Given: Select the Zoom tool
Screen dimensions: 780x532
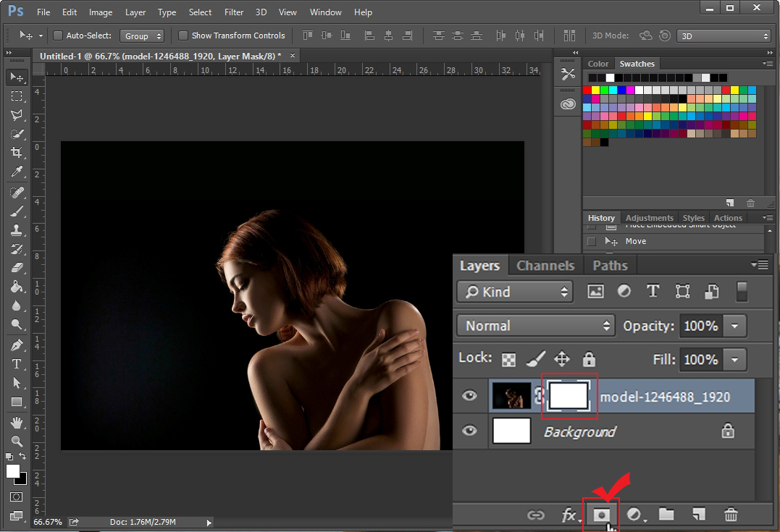Looking at the screenshot, I should [x=16, y=441].
